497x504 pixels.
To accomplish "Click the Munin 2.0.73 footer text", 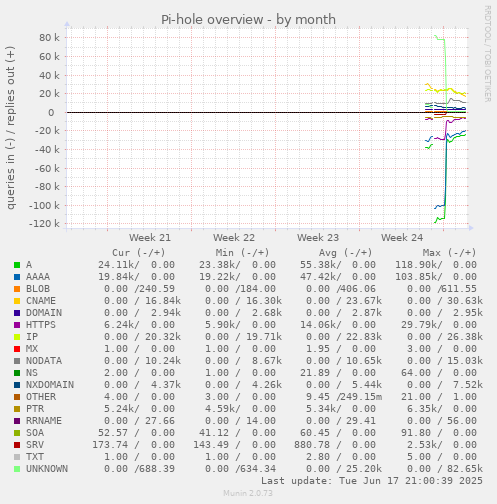I will 248,493.
